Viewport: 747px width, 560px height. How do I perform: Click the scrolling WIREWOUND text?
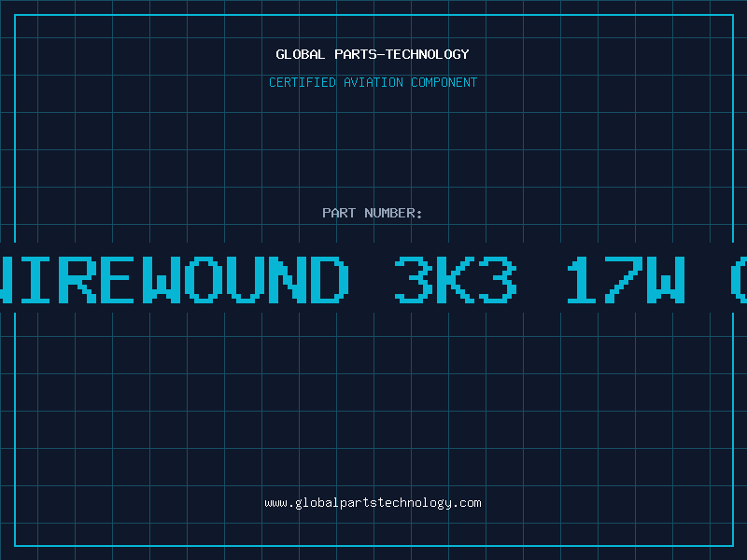174,279
